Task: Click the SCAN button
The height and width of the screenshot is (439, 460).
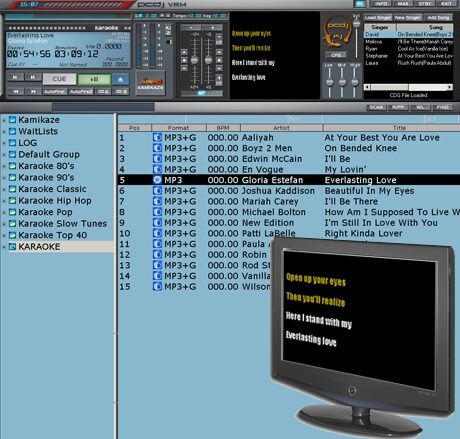Action: pos(376,107)
